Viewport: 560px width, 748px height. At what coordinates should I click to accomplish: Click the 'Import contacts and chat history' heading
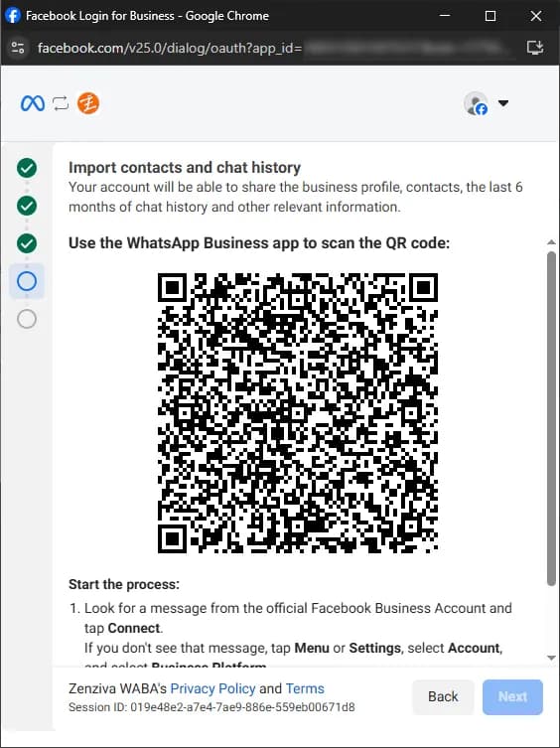[x=185, y=168]
